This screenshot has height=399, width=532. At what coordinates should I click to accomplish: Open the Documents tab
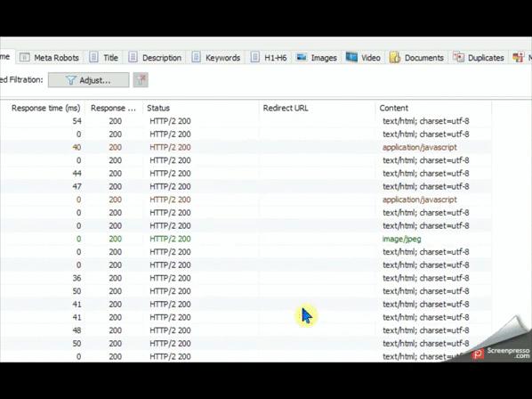point(417,58)
